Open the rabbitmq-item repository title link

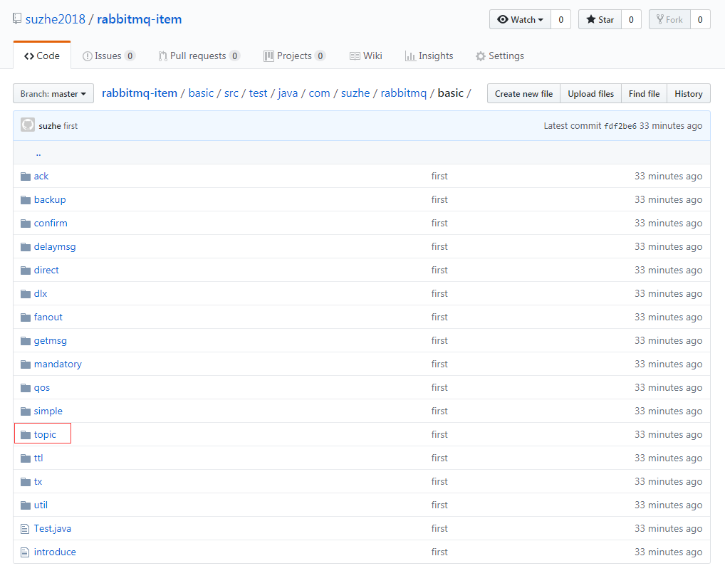(139, 19)
